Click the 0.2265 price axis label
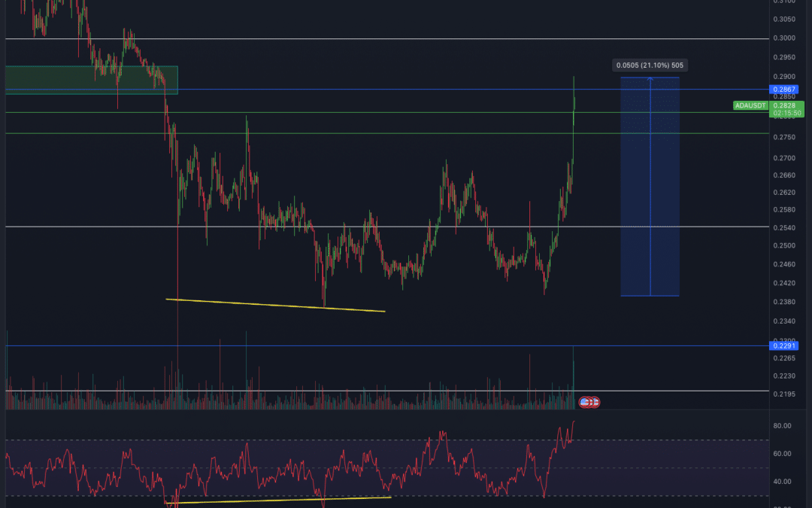812x508 pixels. [x=784, y=358]
